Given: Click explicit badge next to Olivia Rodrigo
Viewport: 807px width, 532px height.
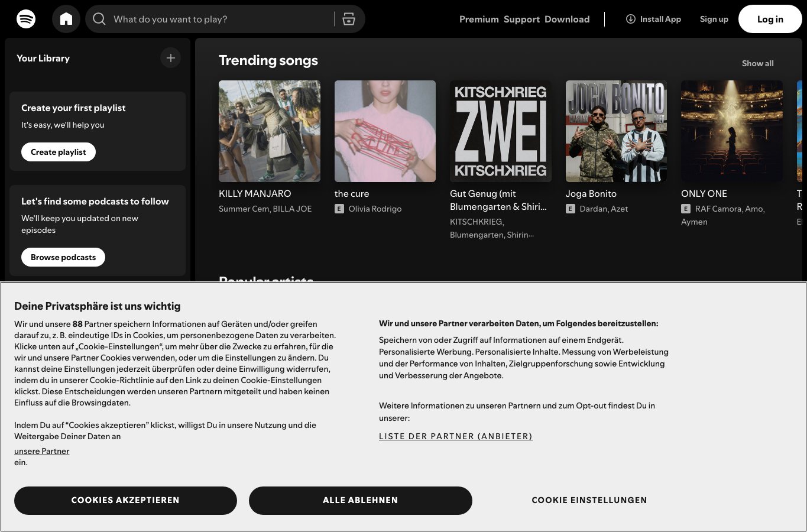Looking at the screenshot, I should pos(339,209).
